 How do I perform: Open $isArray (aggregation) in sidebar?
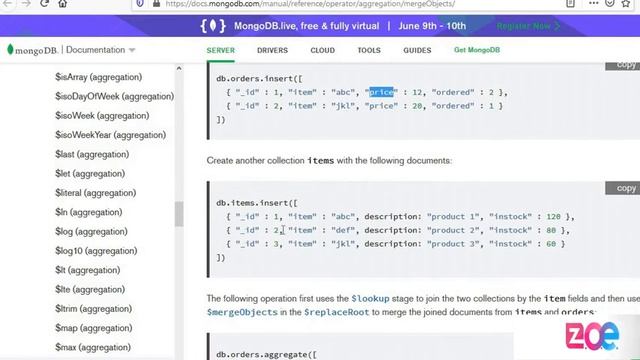[x=98, y=77]
